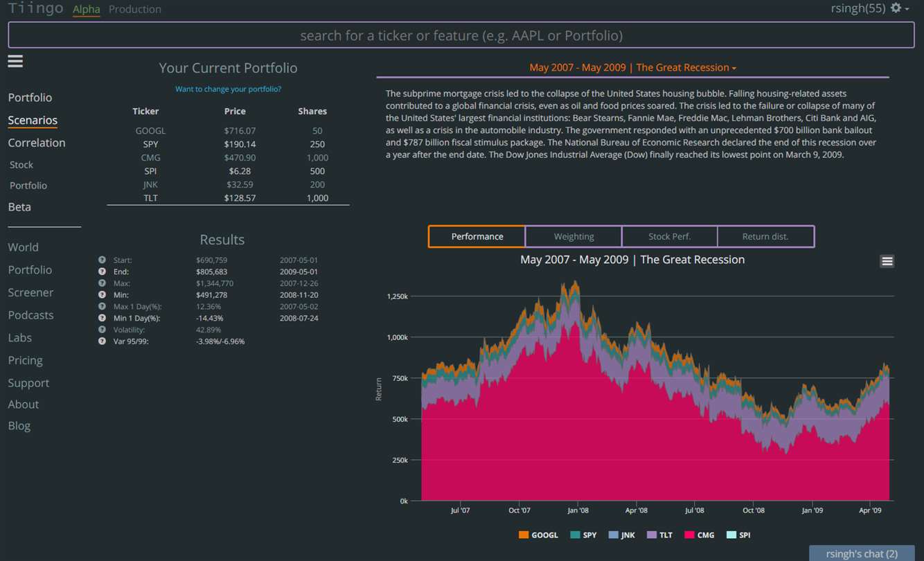Click the settings gear icon near rsingh

(x=896, y=8)
